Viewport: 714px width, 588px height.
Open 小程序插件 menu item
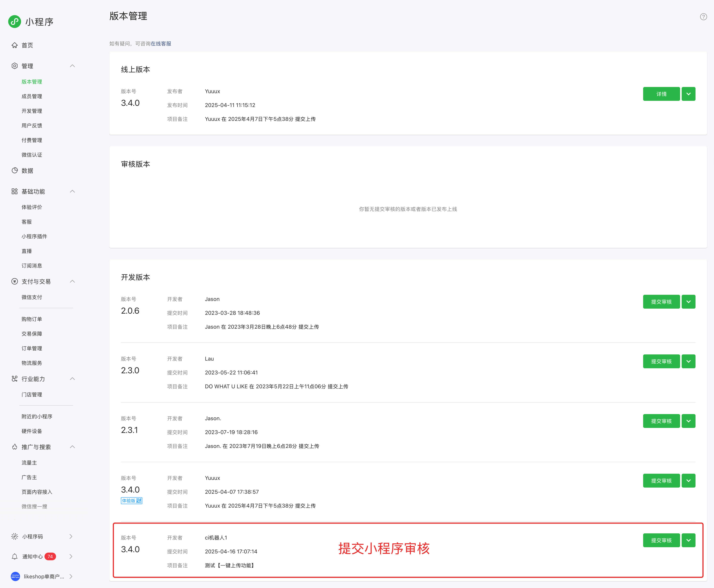tap(34, 236)
